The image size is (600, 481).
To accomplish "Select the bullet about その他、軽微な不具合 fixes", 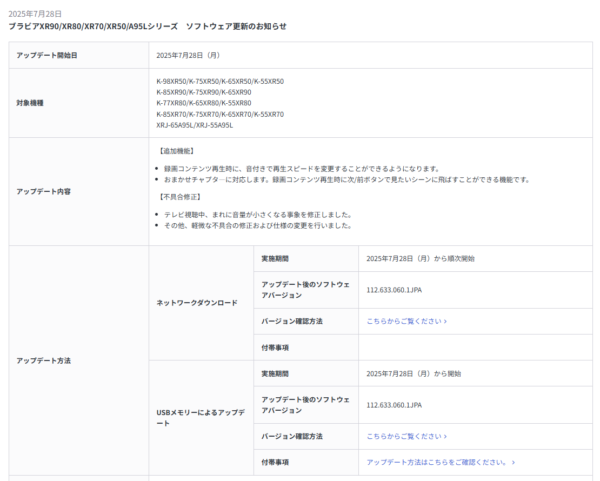I will pyautogui.click(x=258, y=225).
